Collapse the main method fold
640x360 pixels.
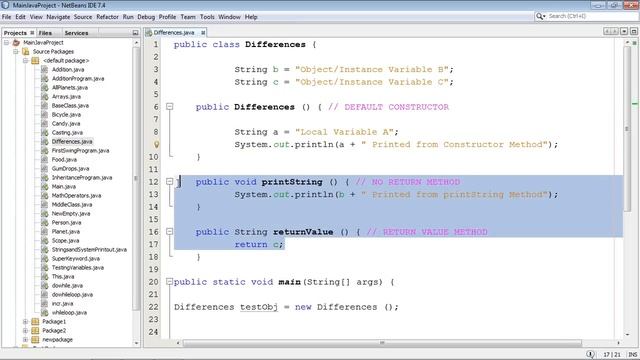[x=169, y=282]
